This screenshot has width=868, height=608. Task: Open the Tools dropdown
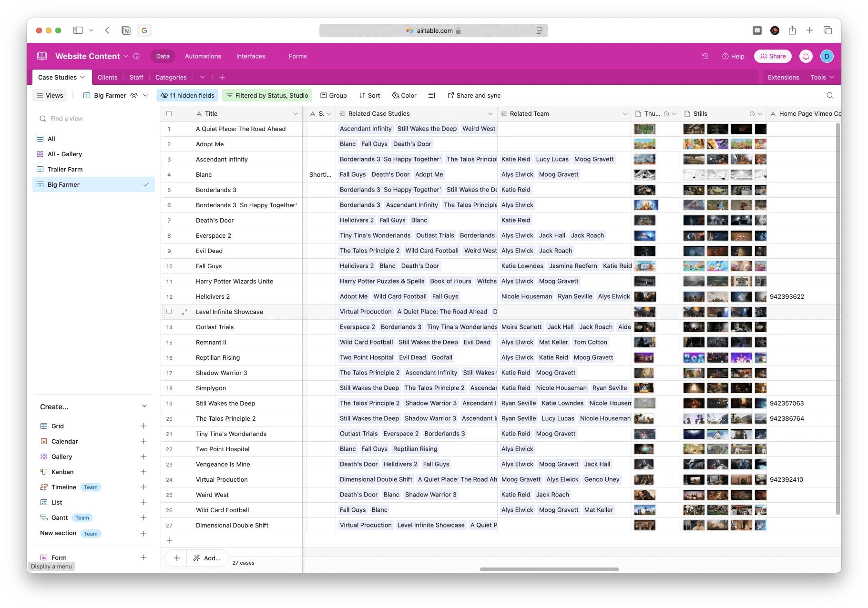822,77
